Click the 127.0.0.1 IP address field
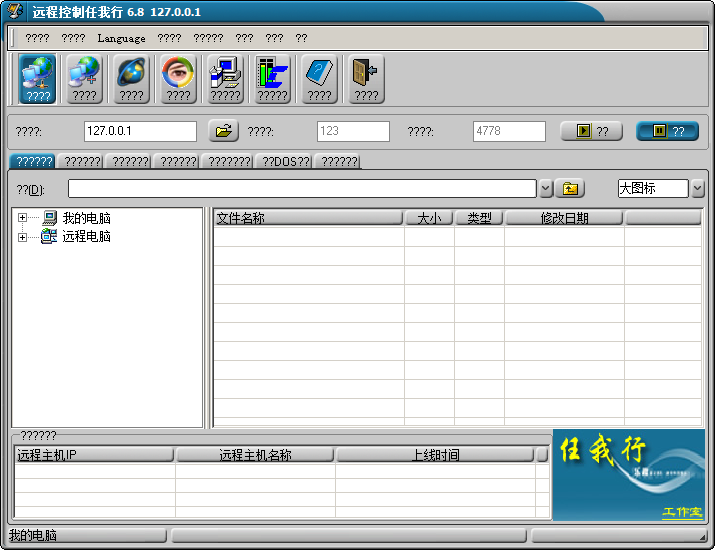The width and height of the screenshot is (715, 550). 140,131
